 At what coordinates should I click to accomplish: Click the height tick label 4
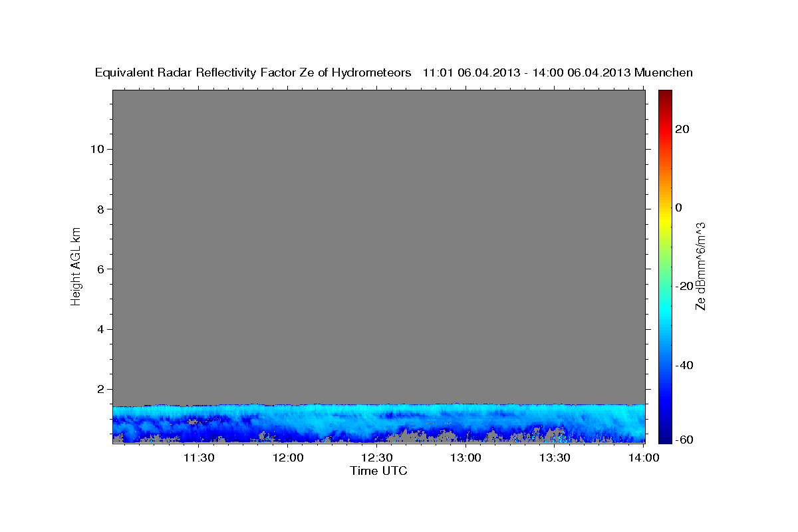coord(99,329)
